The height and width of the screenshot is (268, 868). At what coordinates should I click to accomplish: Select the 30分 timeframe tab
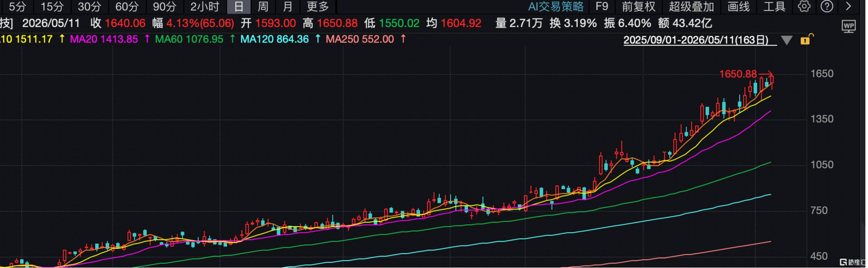(x=90, y=6)
